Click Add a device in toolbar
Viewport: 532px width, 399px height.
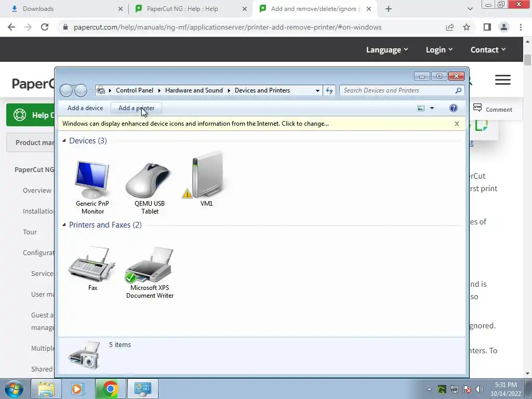click(x=85, y=108)
